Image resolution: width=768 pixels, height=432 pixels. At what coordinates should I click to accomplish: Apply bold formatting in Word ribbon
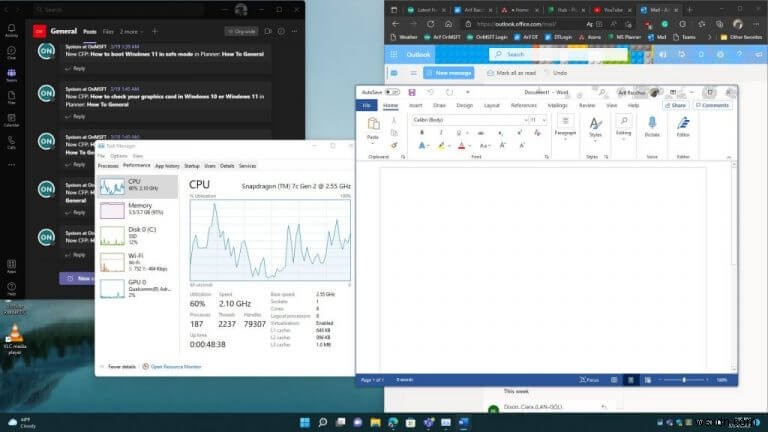[422, 133]
